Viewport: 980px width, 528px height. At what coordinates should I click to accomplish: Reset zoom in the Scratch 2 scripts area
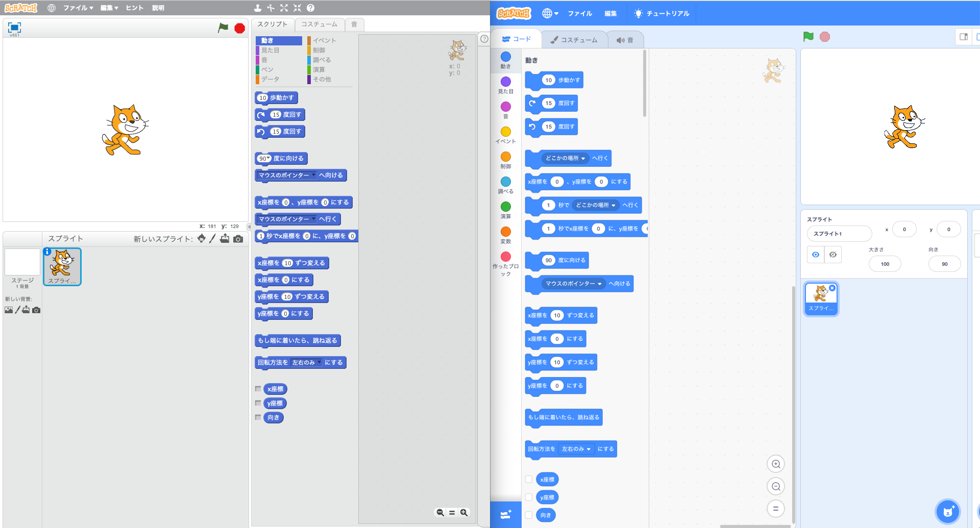[452, 513]
